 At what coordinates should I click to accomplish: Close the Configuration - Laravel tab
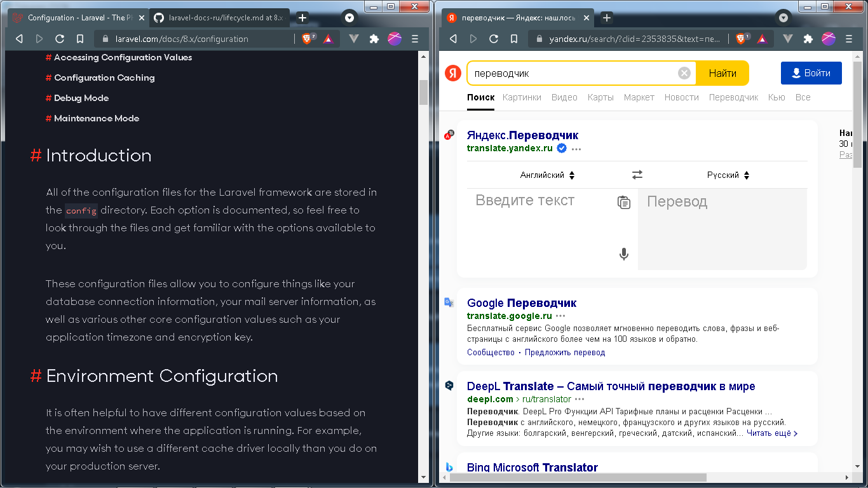(x=140, y=18)
